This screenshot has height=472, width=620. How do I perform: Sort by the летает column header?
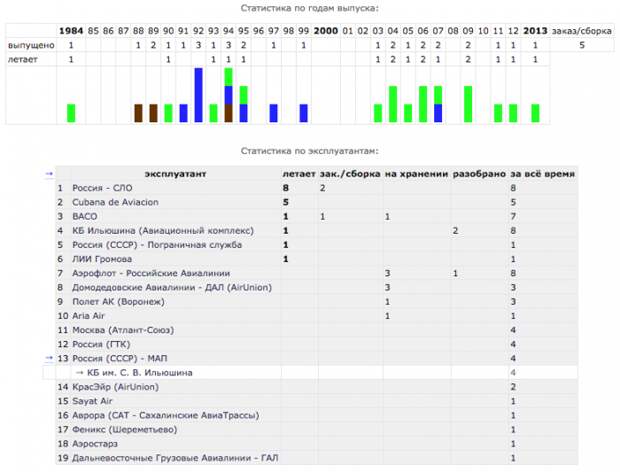coord(299,174)
